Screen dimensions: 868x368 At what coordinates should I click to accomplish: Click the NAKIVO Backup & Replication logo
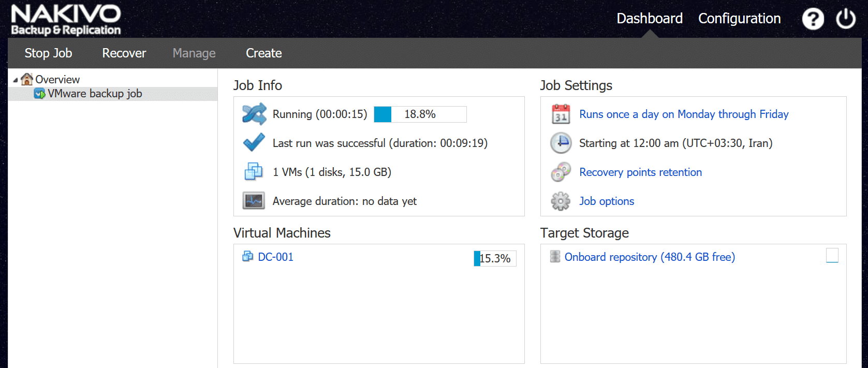[66, 20]
